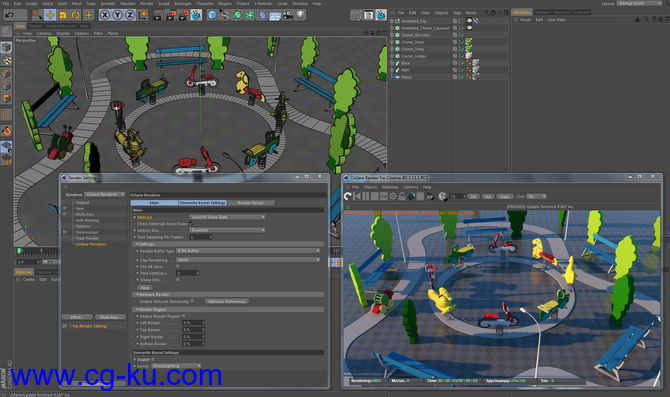Tick Enable under Overwrite Kernel Settings
This screenshot has height=397, width=670.
point(153,359)
